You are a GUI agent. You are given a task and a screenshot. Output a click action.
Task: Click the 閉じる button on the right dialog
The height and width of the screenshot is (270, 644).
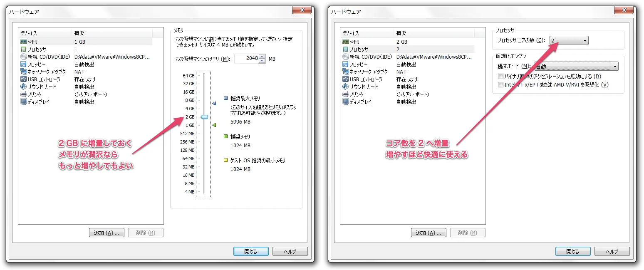573,251
